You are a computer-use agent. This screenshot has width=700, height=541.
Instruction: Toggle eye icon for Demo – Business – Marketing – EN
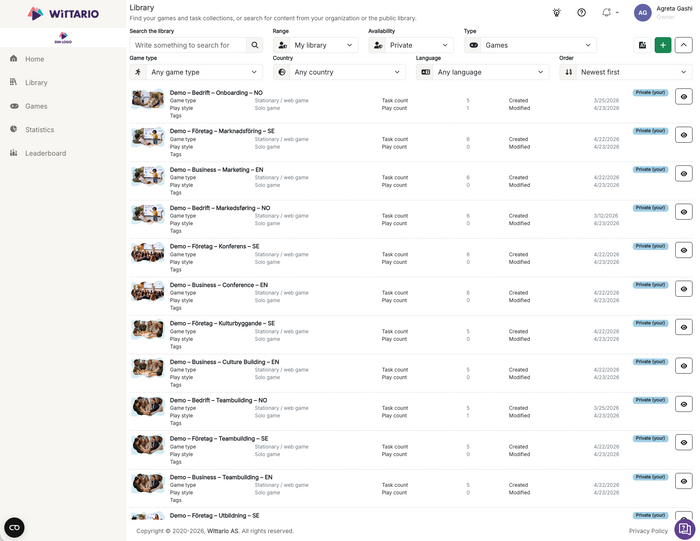683,174
